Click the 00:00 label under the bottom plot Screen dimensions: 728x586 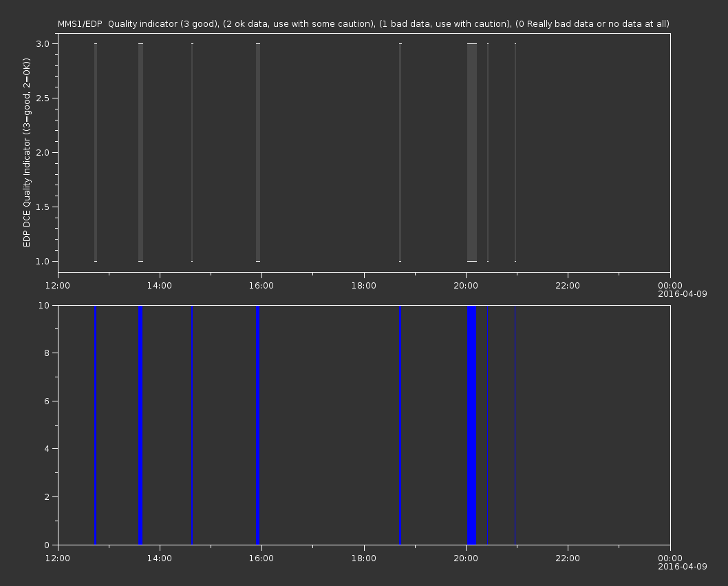point(670,558)
